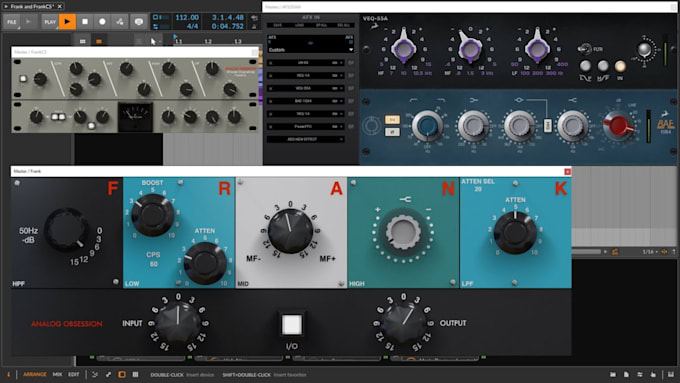This screenshot has height=383, width=680.
Task: Toggle the lone white FrankCS button below knobs
Action: (x=91, y=126)
